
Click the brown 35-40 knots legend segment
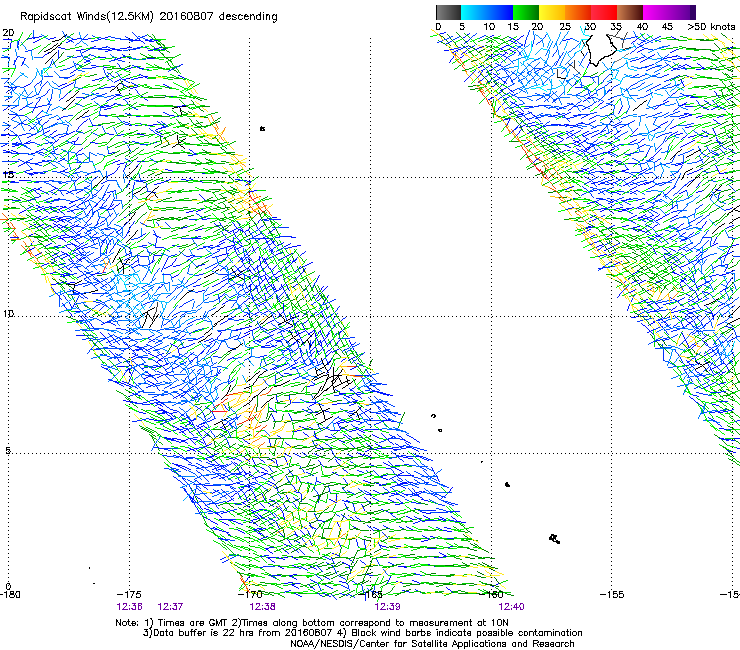tap(630, 12)
